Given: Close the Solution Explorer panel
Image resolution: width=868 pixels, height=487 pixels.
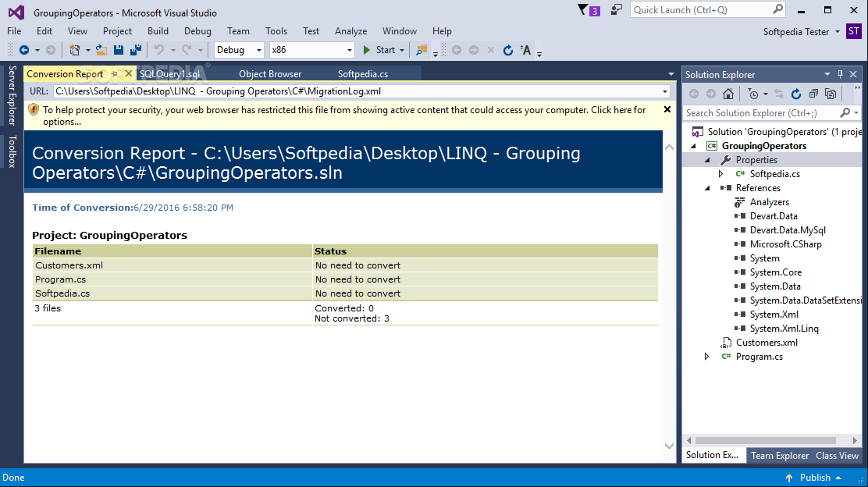Looking at the screenshot, I should [x=854, y=74].
